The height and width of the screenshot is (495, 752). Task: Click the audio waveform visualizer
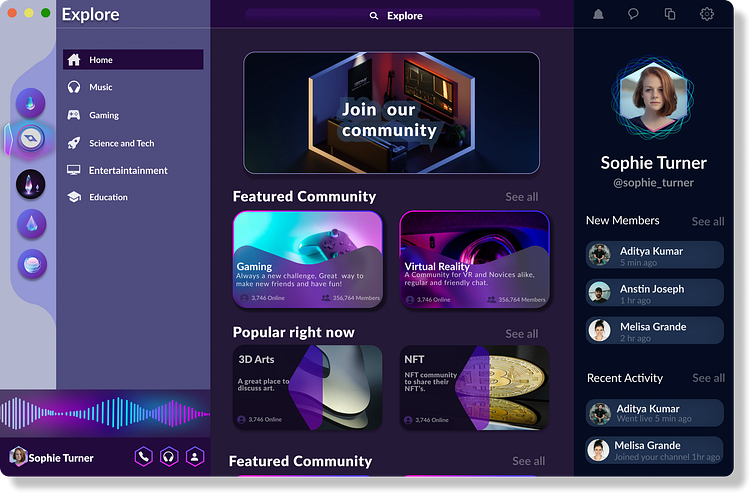(105, 413)
